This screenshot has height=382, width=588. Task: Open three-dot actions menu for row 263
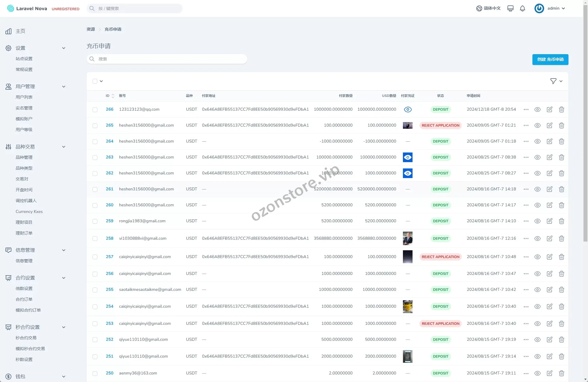point(526,157)
